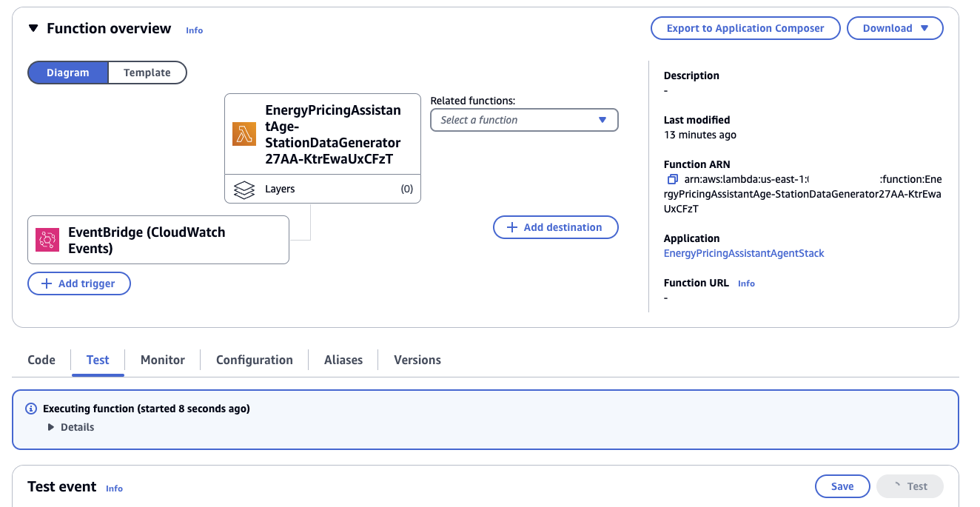Click the Layers stack icon
This screenshot has height=507, width=980.
[244, 189]
